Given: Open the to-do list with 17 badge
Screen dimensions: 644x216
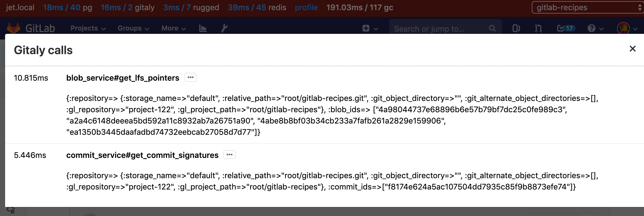Looking at the screenshot, I should coord(566,28).
